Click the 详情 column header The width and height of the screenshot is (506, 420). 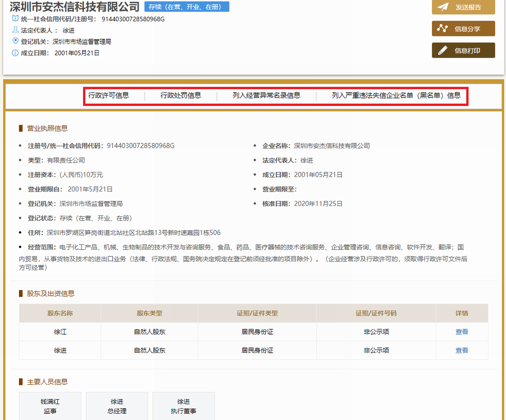[x=462, y=313]
